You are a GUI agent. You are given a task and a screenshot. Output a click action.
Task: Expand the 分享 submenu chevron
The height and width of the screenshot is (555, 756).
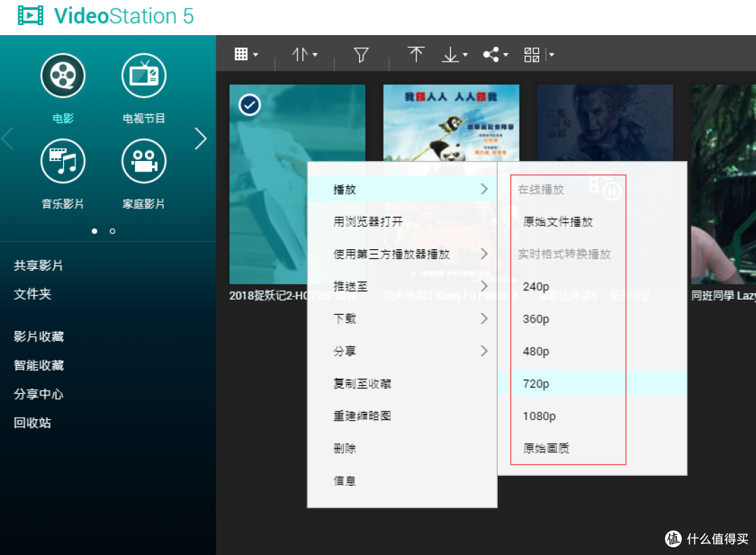pos(484,351)
